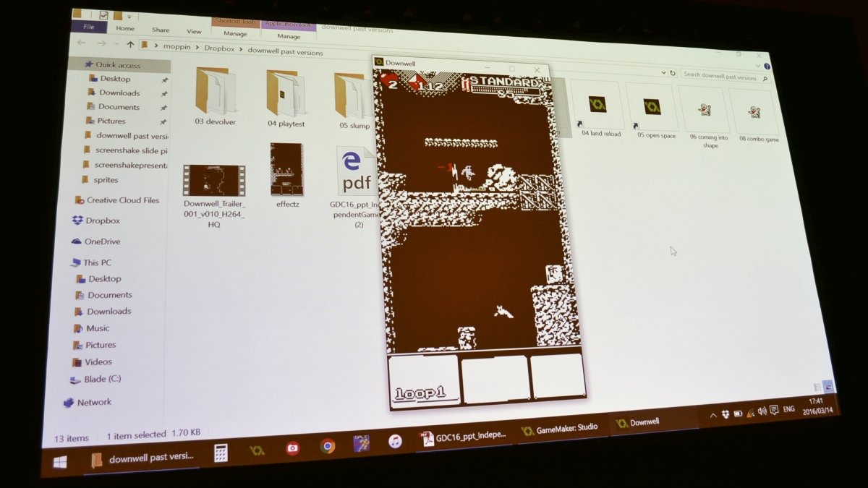
Task: Open Downloads under Quick access
Action: tap(119, 93)
